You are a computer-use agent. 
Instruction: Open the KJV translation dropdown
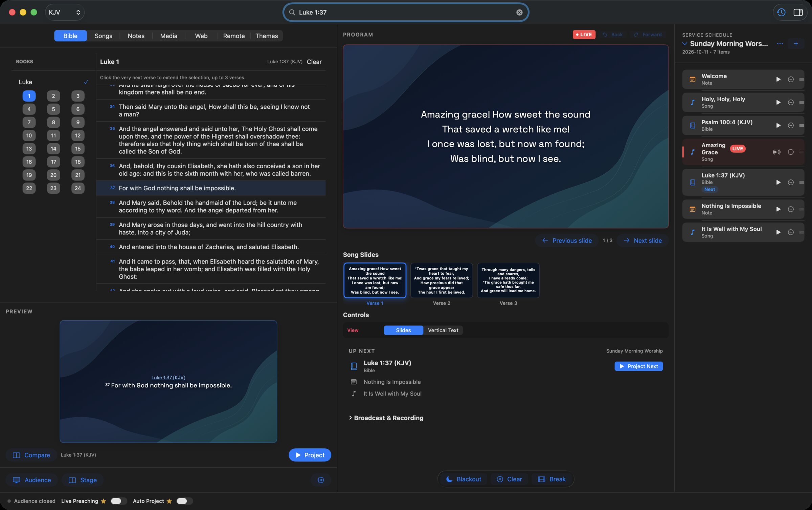[x=65, y=12]
